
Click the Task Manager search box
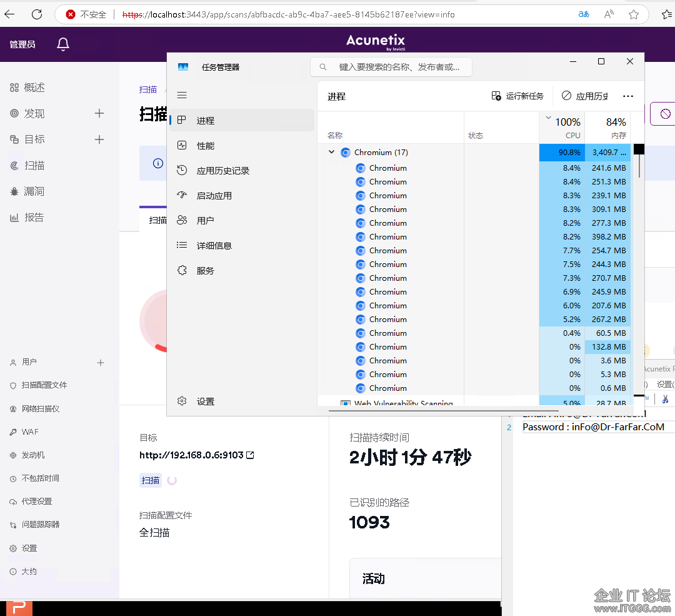(391, 67)
